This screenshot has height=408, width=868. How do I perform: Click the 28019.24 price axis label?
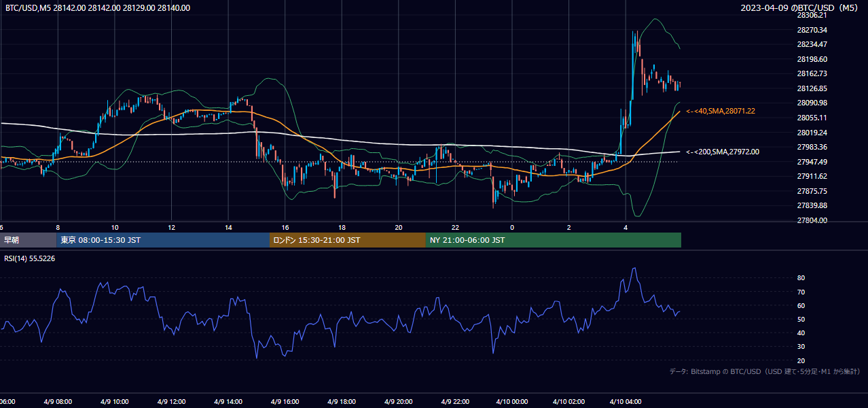[812, 133]
